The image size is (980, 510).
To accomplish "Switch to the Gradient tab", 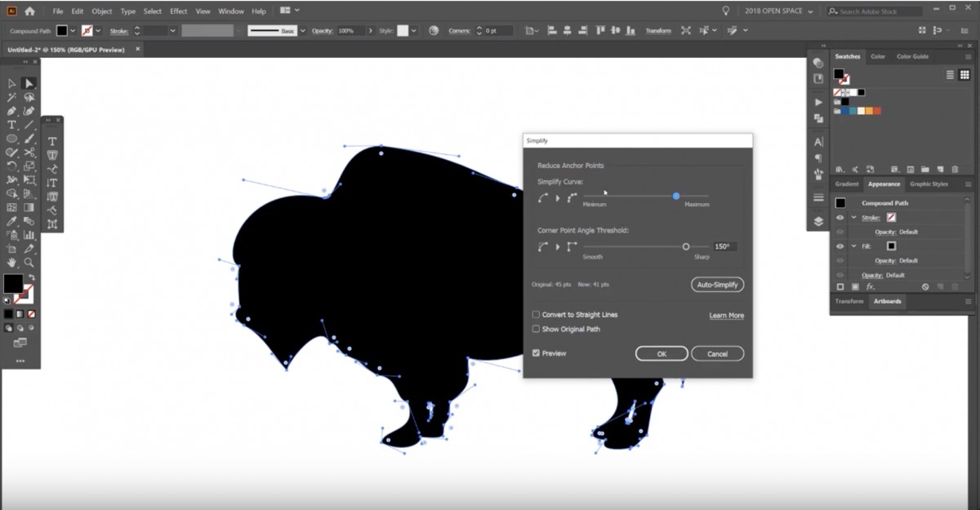I will click(846, 184).
